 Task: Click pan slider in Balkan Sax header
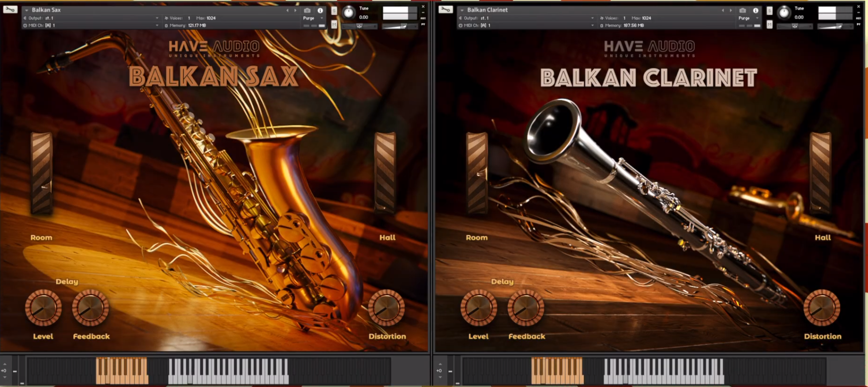coord(359,26)
